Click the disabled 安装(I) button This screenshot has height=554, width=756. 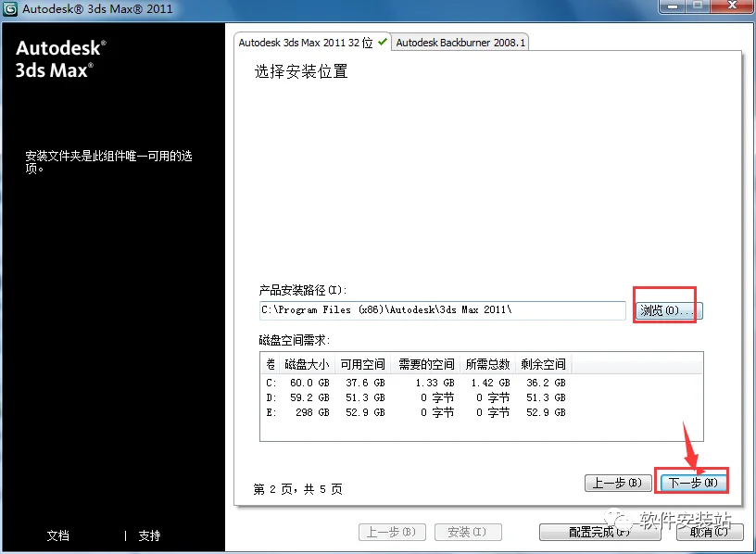tap(468, 532)
